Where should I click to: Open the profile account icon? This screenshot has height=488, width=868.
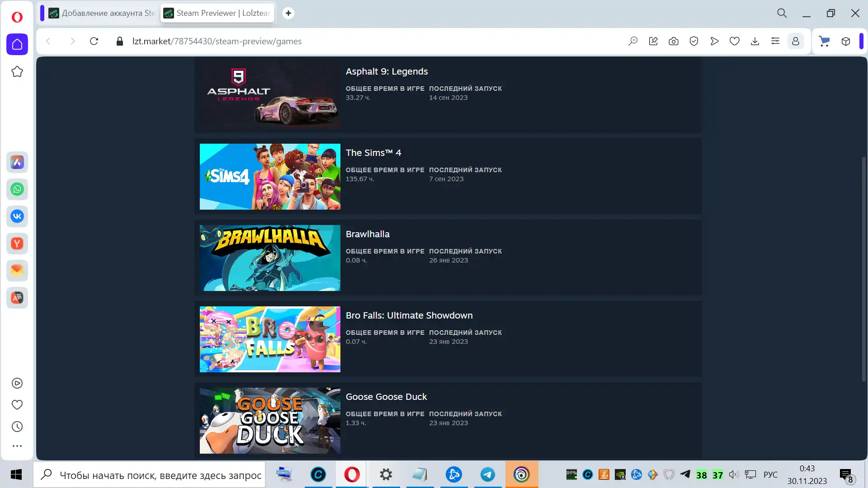796,41
